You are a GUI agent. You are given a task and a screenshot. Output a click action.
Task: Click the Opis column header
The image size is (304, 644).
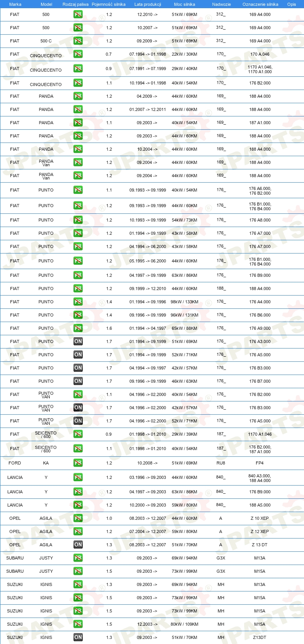pyautogui.click(x=292, y=4)
